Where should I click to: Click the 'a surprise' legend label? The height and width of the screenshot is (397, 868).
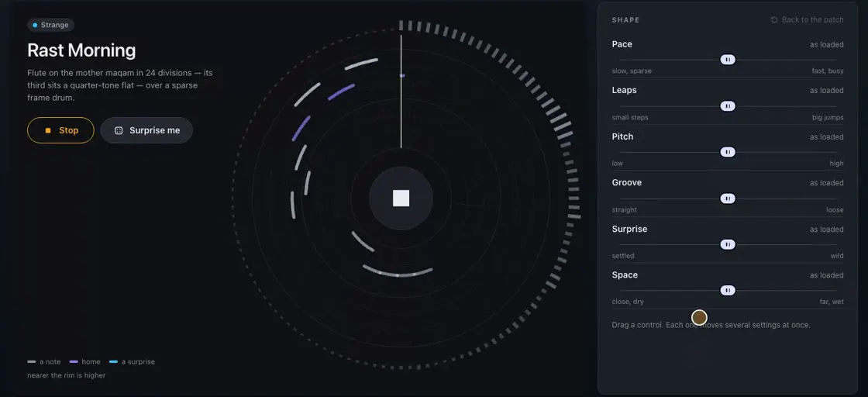(x=139, y=361)
